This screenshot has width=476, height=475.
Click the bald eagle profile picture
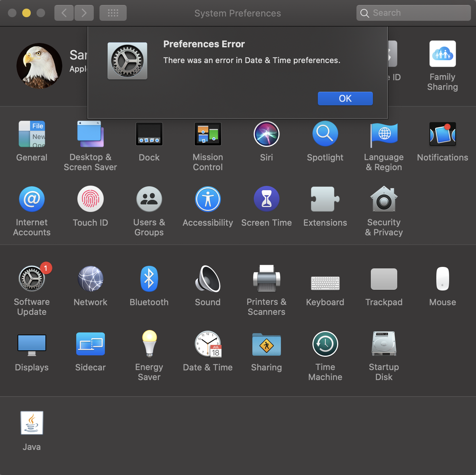click(39, 66)
